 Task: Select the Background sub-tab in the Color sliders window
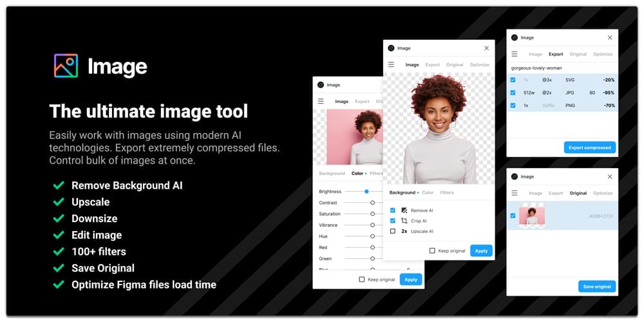(332, 173)
